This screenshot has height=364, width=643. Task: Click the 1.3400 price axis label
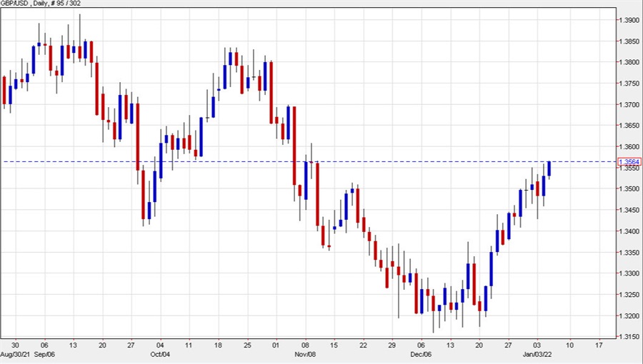[629, 231]
